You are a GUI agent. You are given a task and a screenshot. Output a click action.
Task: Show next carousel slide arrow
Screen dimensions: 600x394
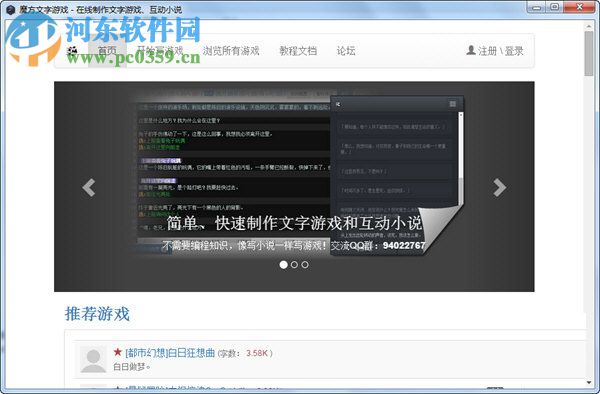tap(499, 187)
